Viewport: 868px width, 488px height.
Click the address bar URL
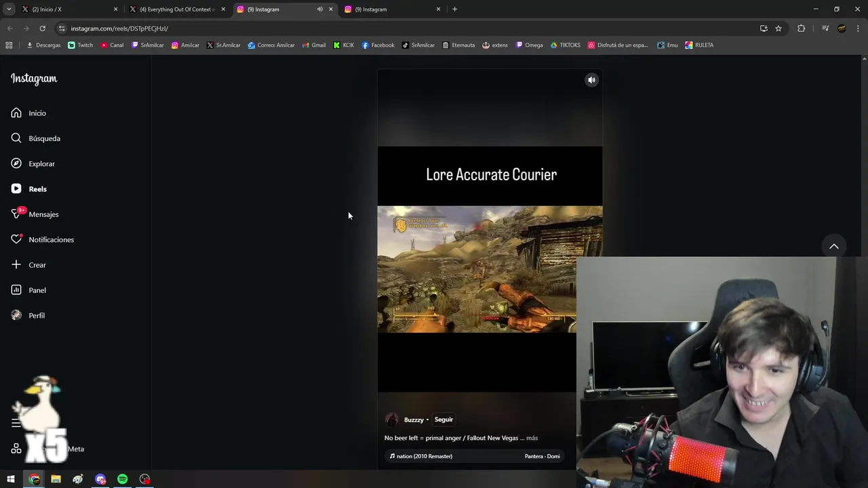119,28
